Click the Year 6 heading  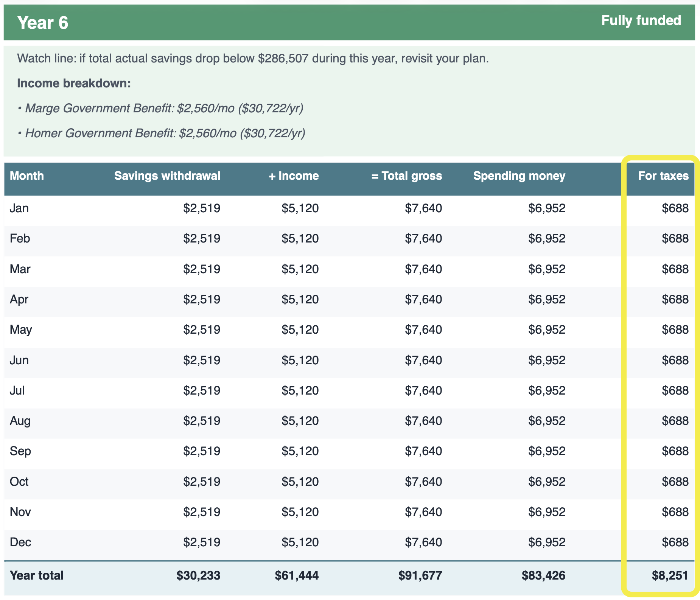(43, 23)
